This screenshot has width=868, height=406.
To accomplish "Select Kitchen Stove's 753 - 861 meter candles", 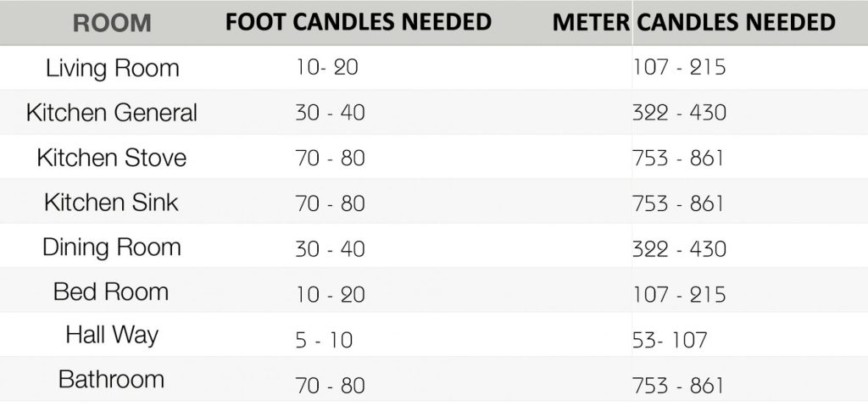I will (678, 159).
